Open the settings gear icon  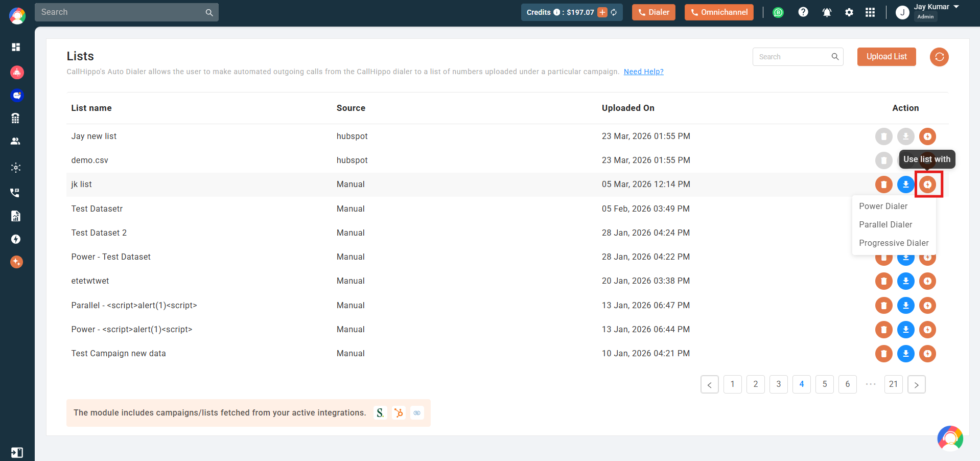click(x=849, y=12)
